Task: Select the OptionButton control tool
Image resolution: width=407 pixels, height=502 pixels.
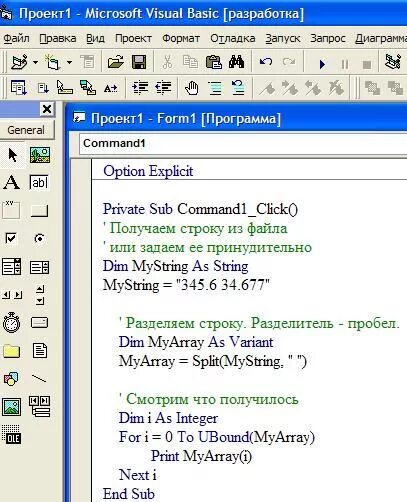Action: [39, 238]
